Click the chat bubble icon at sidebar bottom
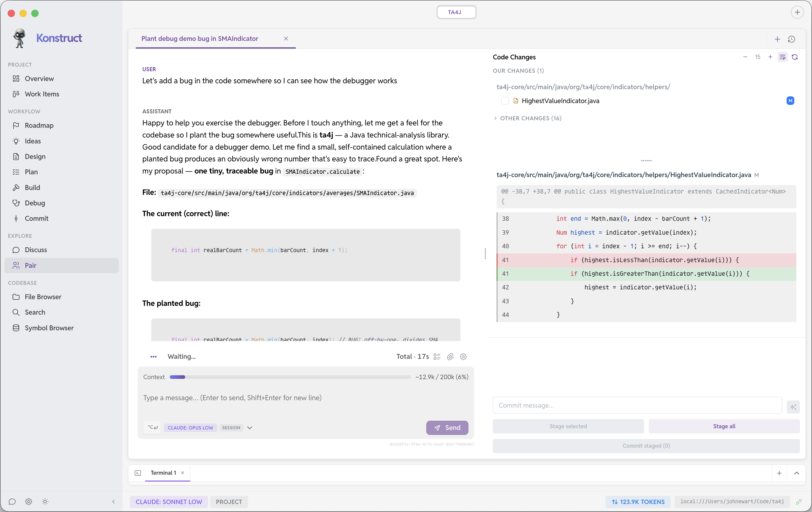This screenshot has height=512, width=812. 12,501
